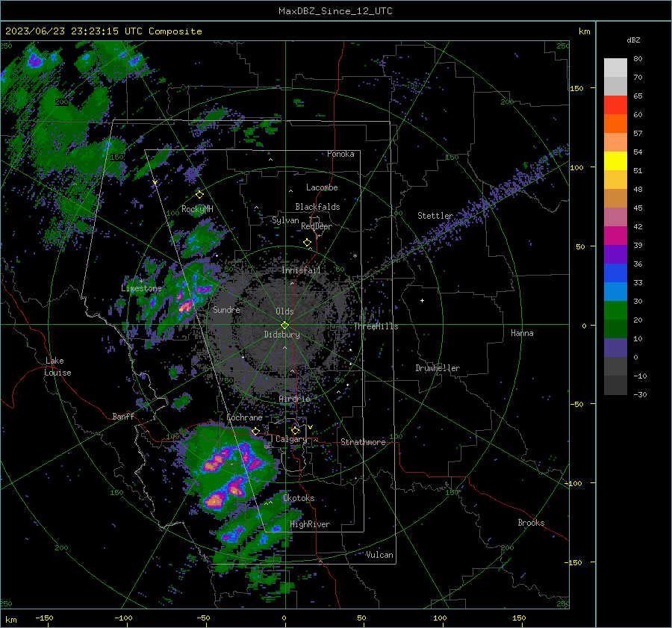Select the yellow diamond marker beside RockyMH
The image size is (672, 628).
199,195
